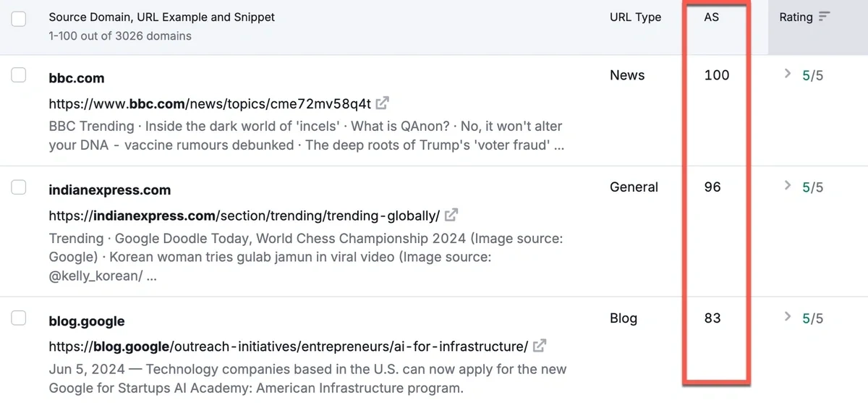
Task: Visit the bbc.com news topics URL
Action: click(210, 103)
